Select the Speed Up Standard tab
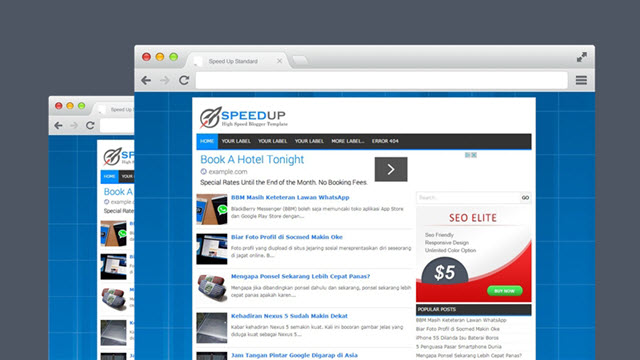Image resolution: width=640 pixels, height=360 pixels. tap(238, 61)
